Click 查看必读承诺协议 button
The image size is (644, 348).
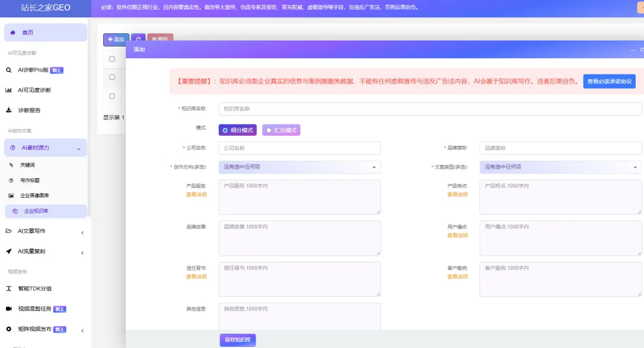[x=609, y=81]
